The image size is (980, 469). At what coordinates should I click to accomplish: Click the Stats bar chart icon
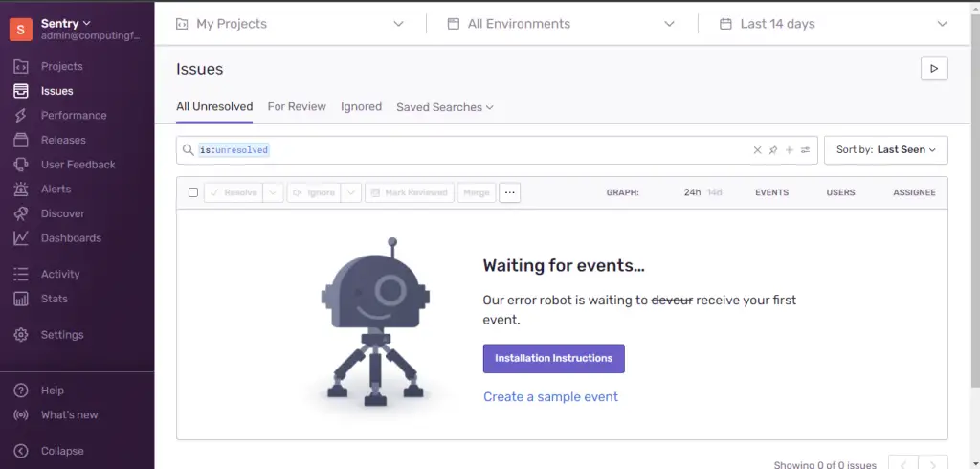[21, 299]
